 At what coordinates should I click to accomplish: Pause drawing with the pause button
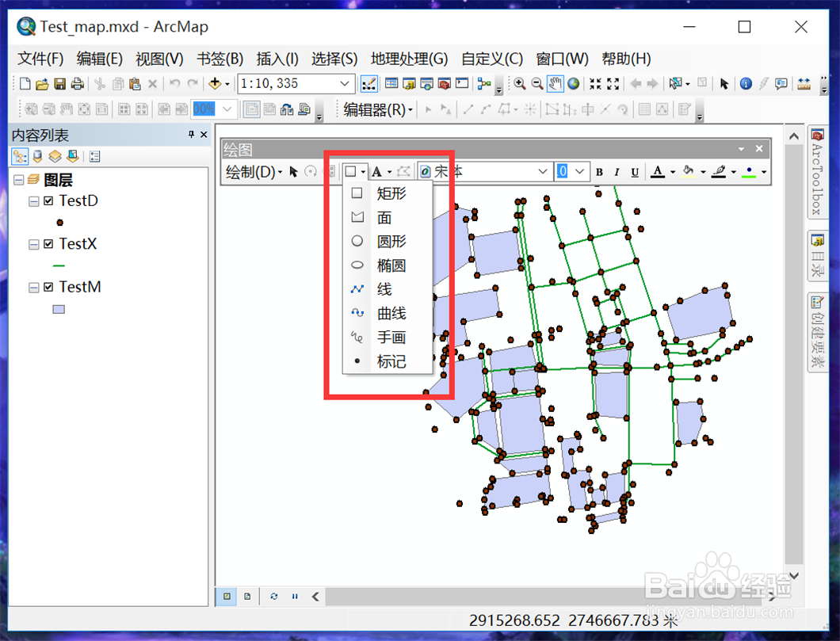295,596
